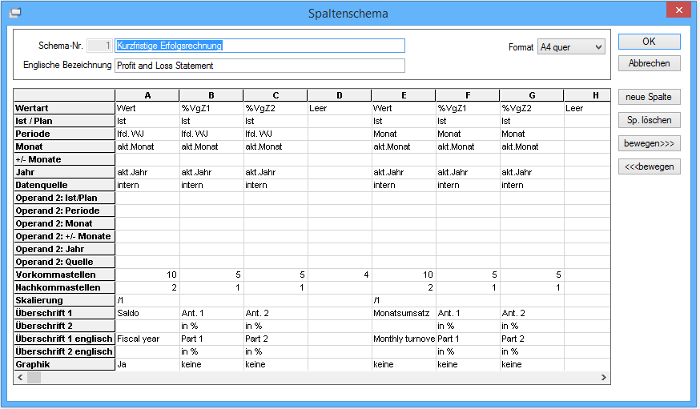The width and height of the screenshot is (700, 409).
Task: Click the Wertart row header
Action: click(x=64, y=108)
